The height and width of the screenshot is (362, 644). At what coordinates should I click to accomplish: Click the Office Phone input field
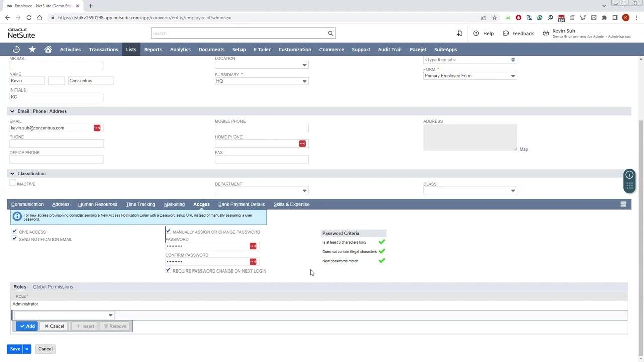pos(56,159)
